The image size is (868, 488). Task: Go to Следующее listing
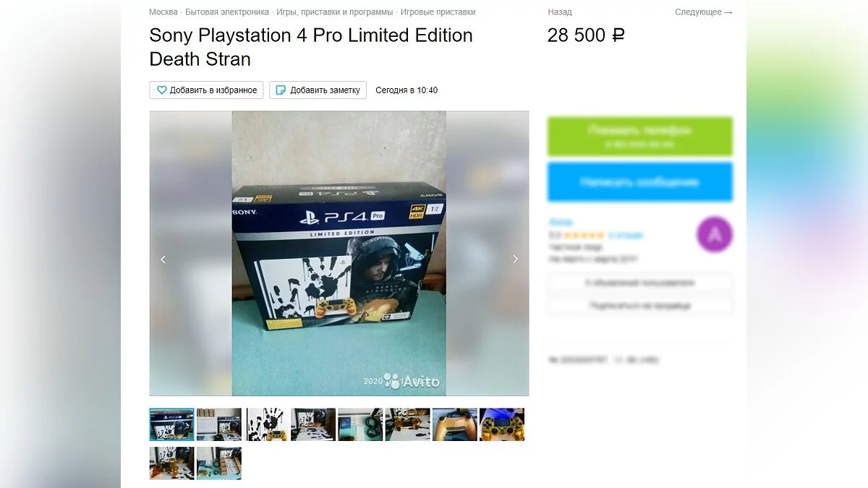704,12
